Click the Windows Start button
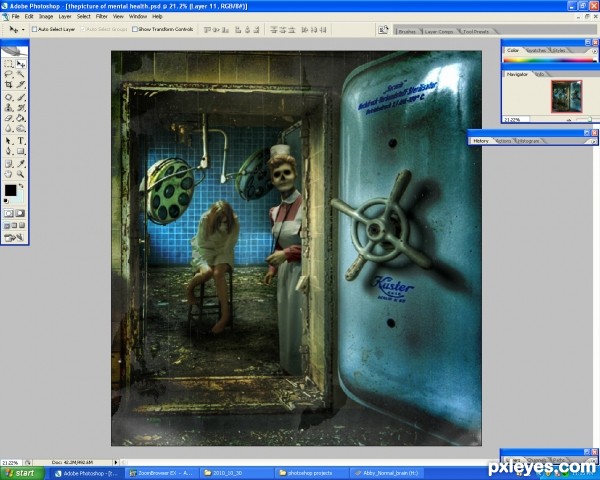Image resolution: width=600 pixels, height=480 pixels. [x=22, y=473]
